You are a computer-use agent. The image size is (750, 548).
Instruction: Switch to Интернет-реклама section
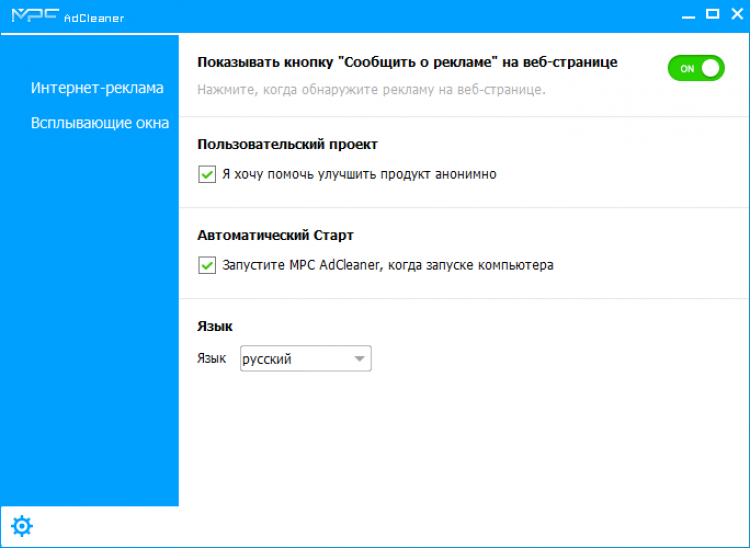(97, 88)
